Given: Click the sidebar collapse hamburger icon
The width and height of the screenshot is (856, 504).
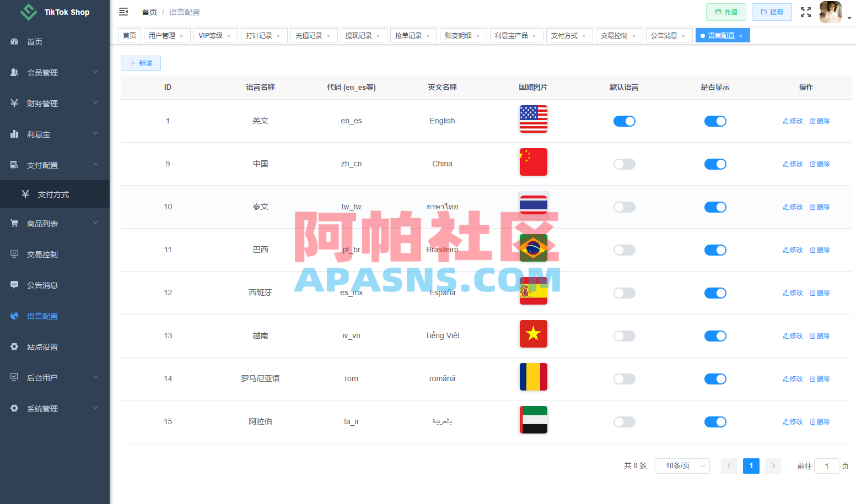Looking at the screenshot, I should [123, 12].
